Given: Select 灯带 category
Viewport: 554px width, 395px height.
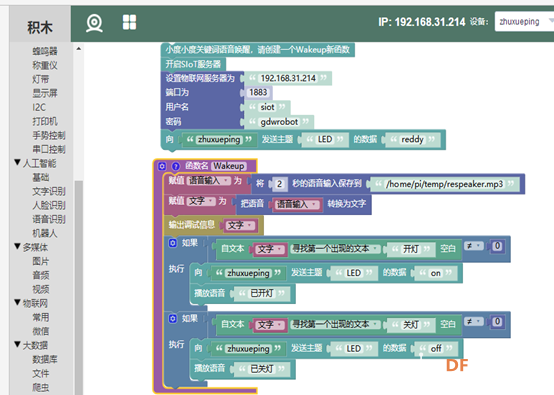Looking at the screenshot, I should tap(41, 79).
